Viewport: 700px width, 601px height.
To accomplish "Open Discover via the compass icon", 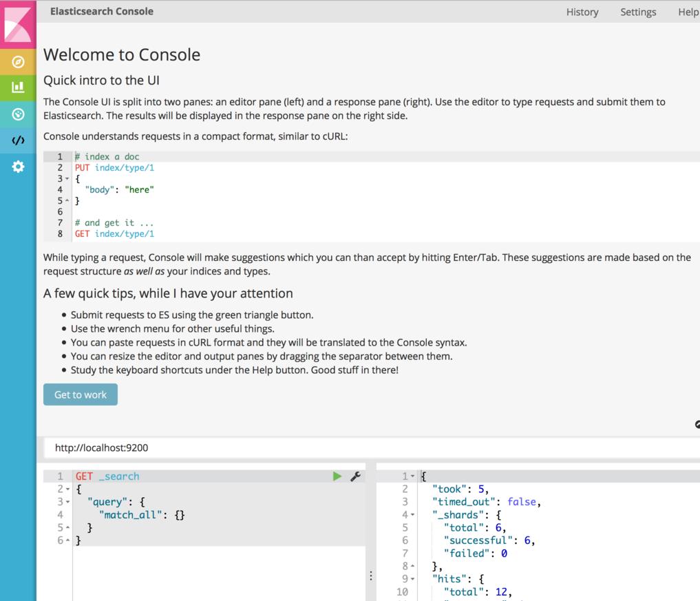I will click(x=18, y=62).
